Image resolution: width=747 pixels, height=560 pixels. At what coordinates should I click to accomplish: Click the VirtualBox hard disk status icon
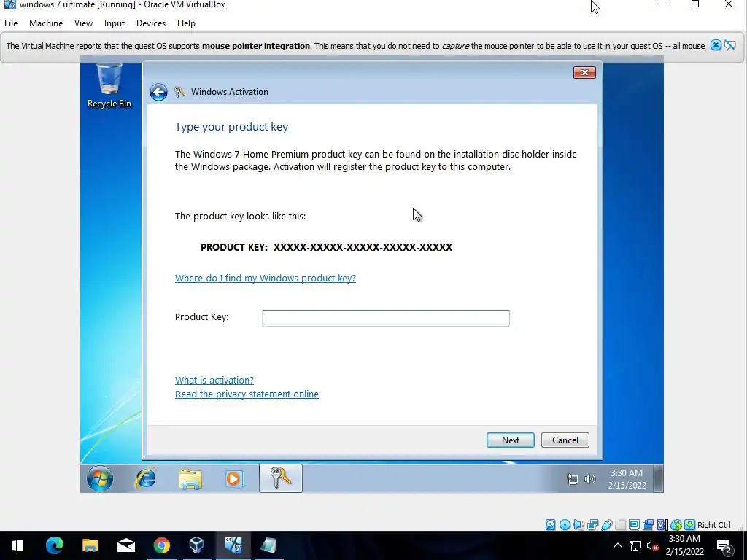coord(550,525)
